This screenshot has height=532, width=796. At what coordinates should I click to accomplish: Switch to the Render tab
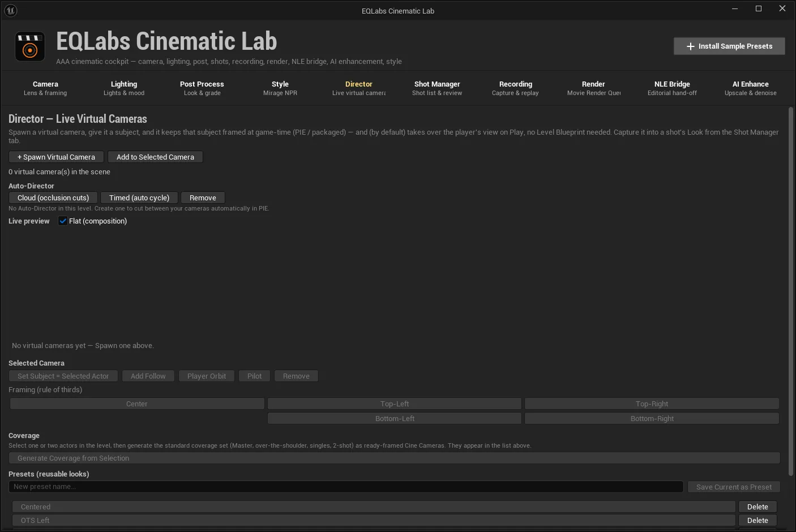(x=593, y=88)
